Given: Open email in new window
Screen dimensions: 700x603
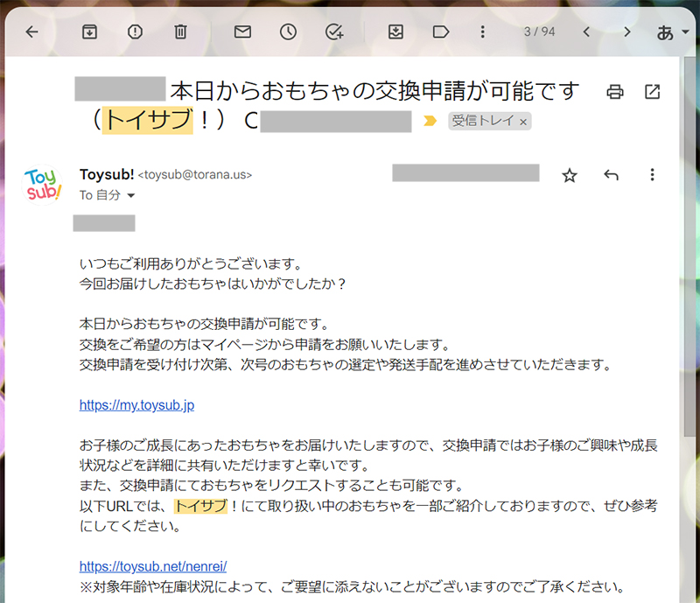Looking at the screenshot, I should point(652,92).
